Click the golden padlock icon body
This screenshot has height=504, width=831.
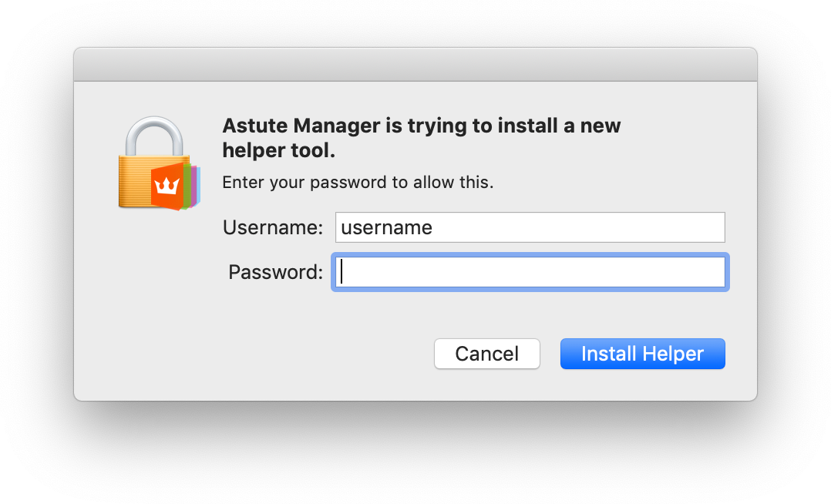[135, 181]
